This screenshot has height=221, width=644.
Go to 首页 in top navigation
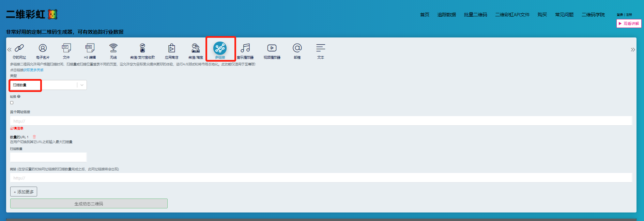point(425,15)
